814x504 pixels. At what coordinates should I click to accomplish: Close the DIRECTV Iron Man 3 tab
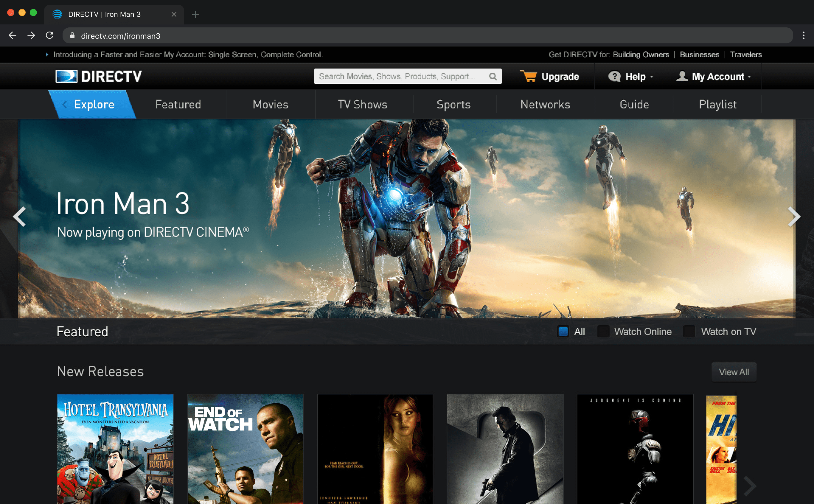coord(174,14)
